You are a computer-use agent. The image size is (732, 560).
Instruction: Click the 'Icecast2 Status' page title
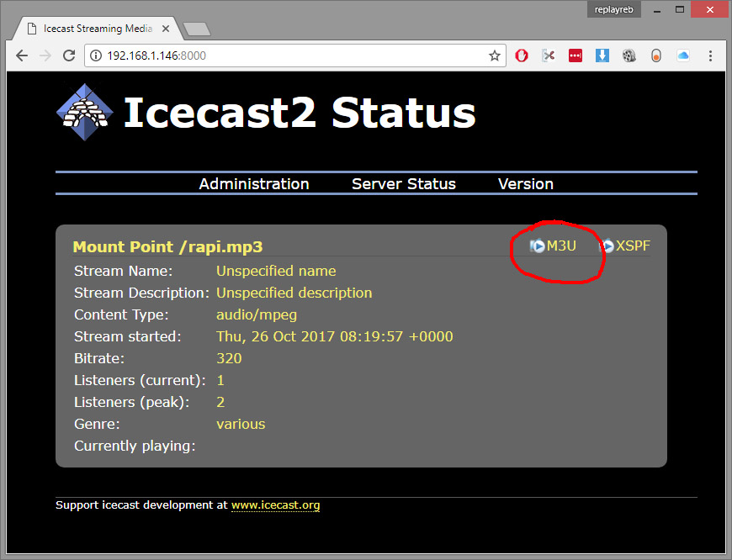tap(300, 113)
